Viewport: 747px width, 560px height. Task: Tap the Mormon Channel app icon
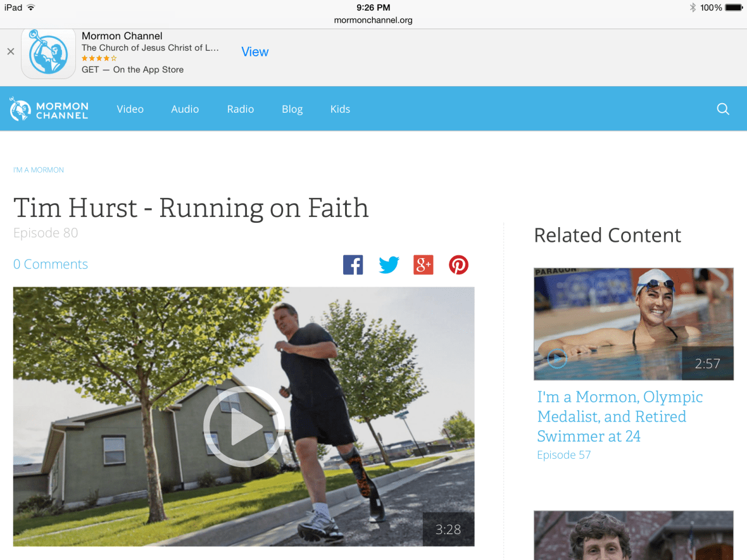48,53
